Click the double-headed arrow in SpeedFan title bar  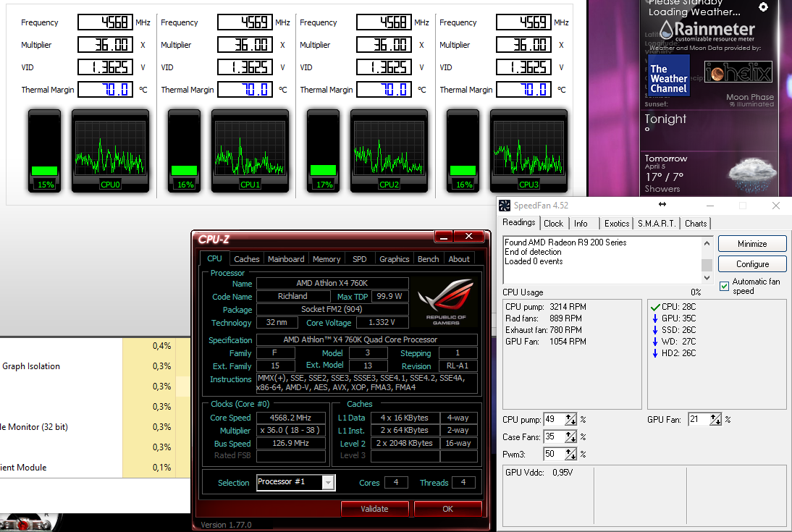662,205
